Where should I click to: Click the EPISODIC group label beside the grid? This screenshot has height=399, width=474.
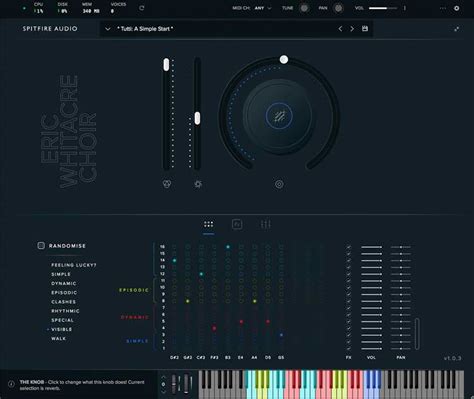tap(134, 290)
